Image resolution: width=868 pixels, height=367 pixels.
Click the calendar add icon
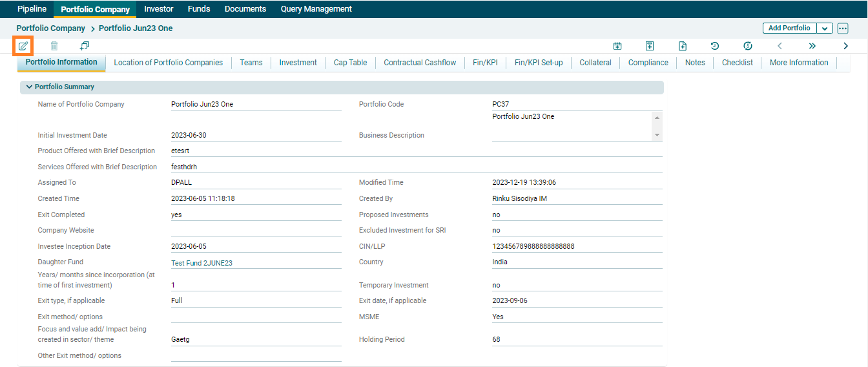[617, 46]
